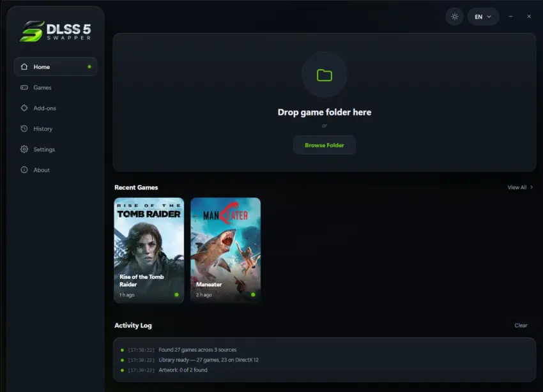This screenshot has height=392, width=543.
Task: Close the DLSS Swapper window
Action: pyautogui.click(x=529, y=16)
